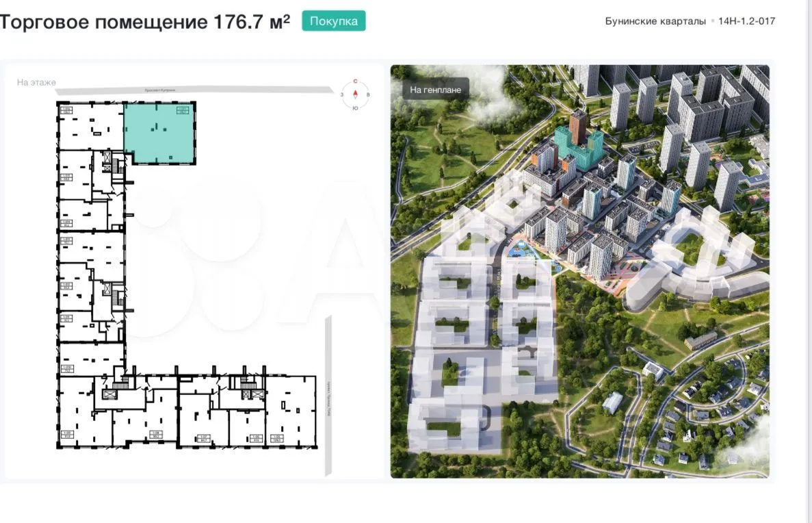Click the green Покупка button

click(334, 21)
